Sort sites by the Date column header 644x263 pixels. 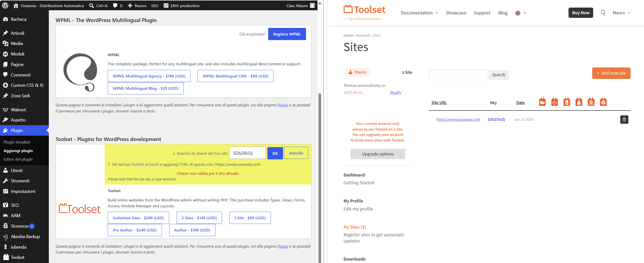[520, 103]
